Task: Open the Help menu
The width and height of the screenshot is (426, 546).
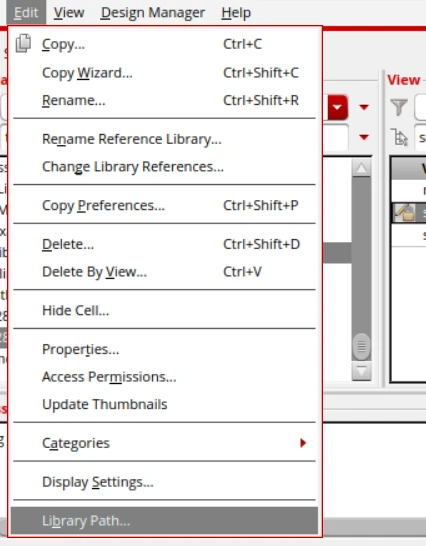Action: [x=236, y=13]
